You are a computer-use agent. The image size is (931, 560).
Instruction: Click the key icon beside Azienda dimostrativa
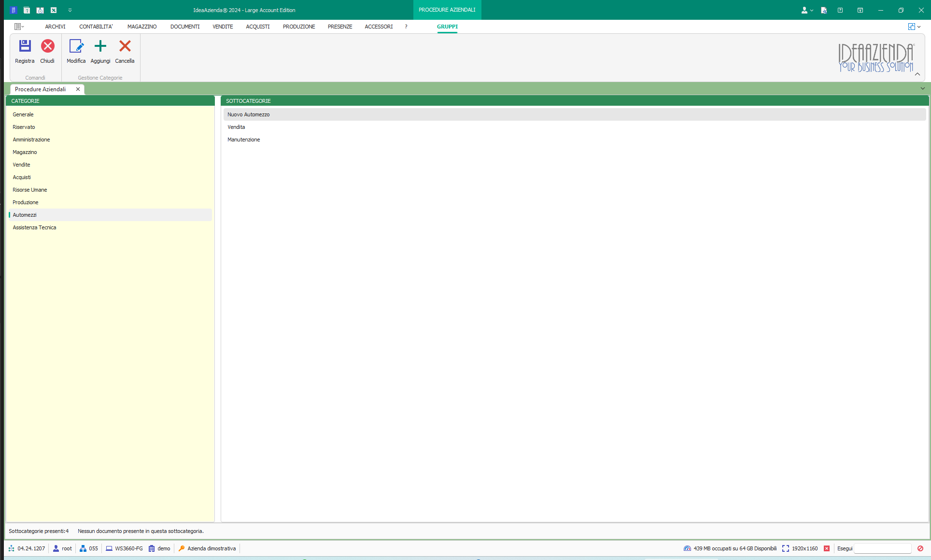coord(182,548)
